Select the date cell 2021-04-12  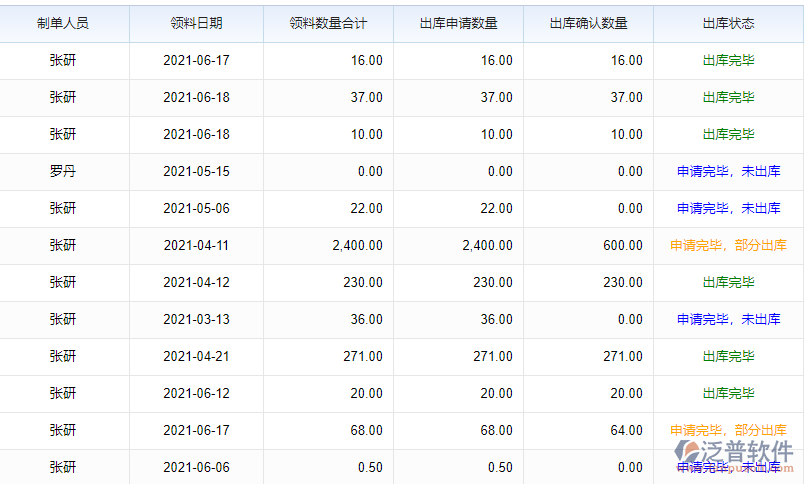(196, 282)
